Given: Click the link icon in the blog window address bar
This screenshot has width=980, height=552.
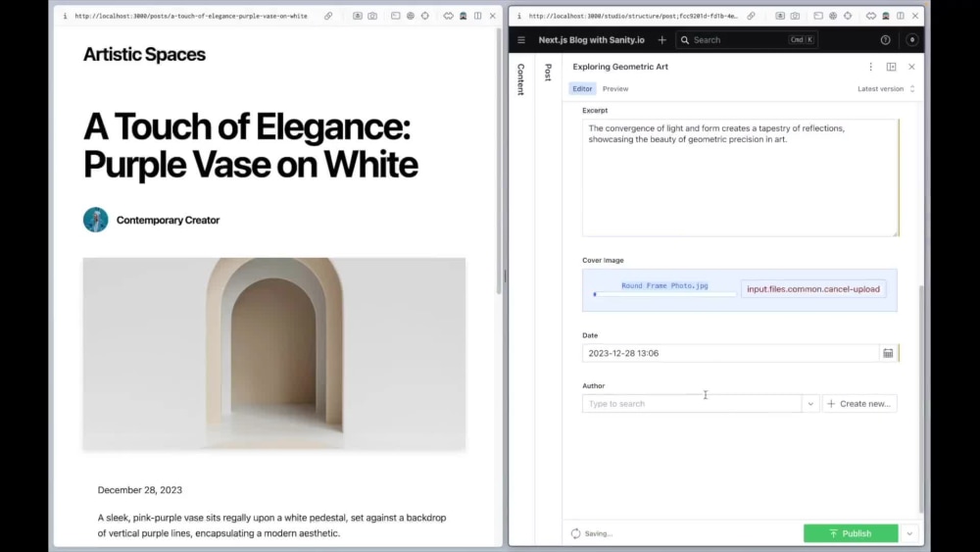Looking at the screenshot, I should (328, 17).
